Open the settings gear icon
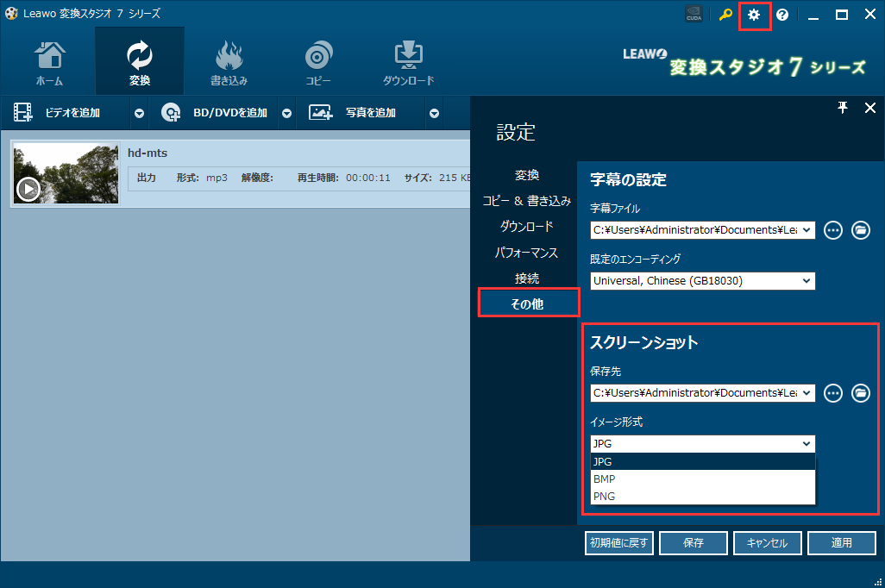The width and height of the screenshot is (885, 588). (x=754, y=16)
